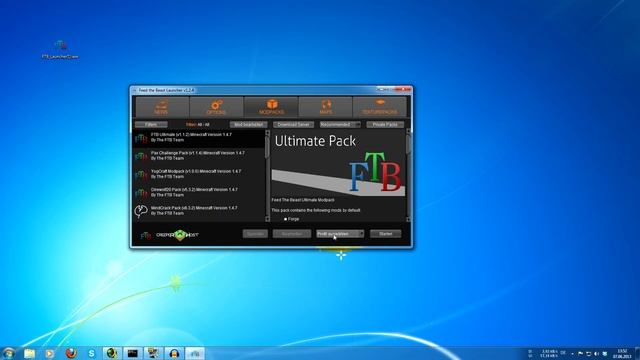Select YogCraft Modpack in list

pos(199,175)
